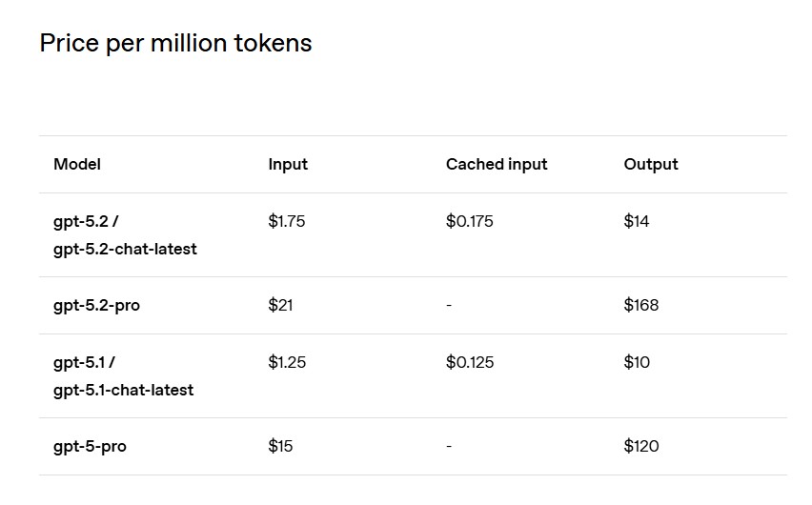Click the "Price per million tokens" heading
This screenshot has width=812, height=505.
pos(175,43)
